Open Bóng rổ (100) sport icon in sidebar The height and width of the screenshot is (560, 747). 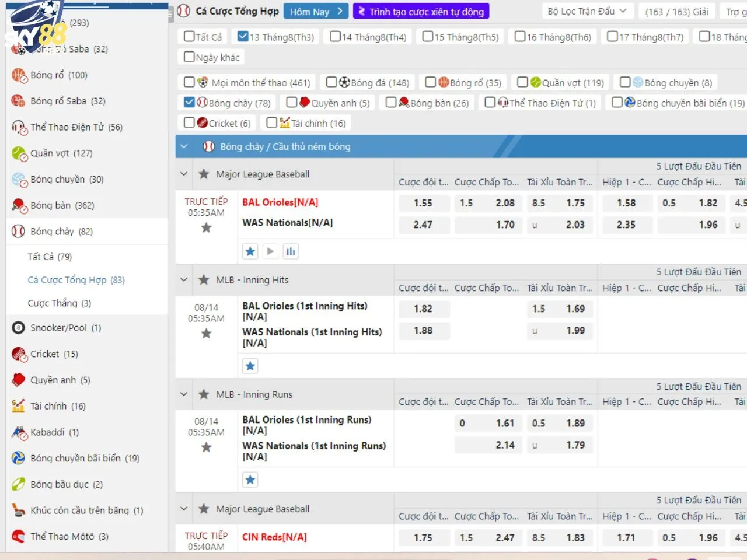[19, 75]
